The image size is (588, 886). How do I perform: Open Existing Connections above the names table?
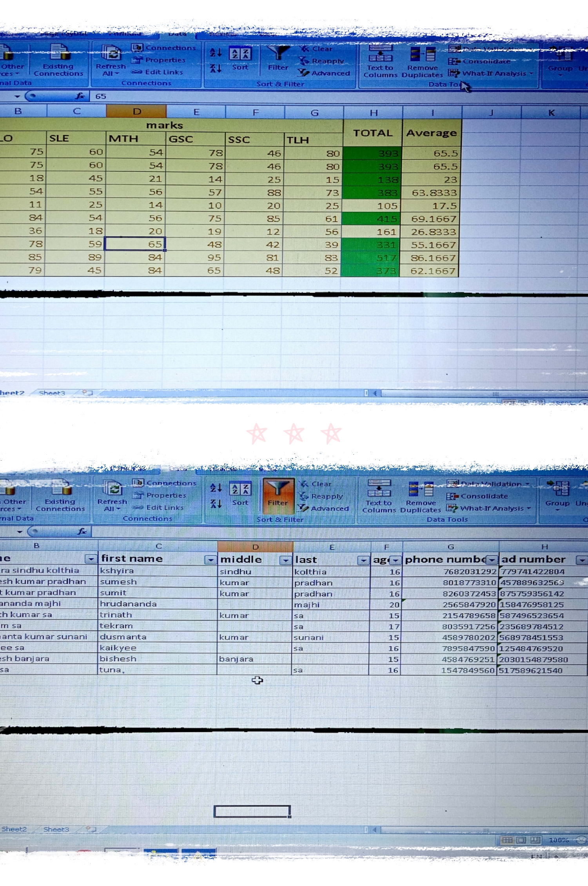[60, 496]
